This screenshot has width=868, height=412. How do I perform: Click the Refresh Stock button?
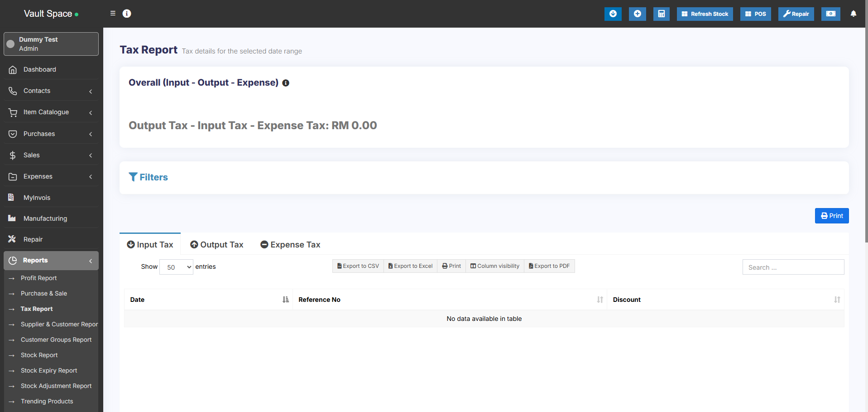coord(705,14)
